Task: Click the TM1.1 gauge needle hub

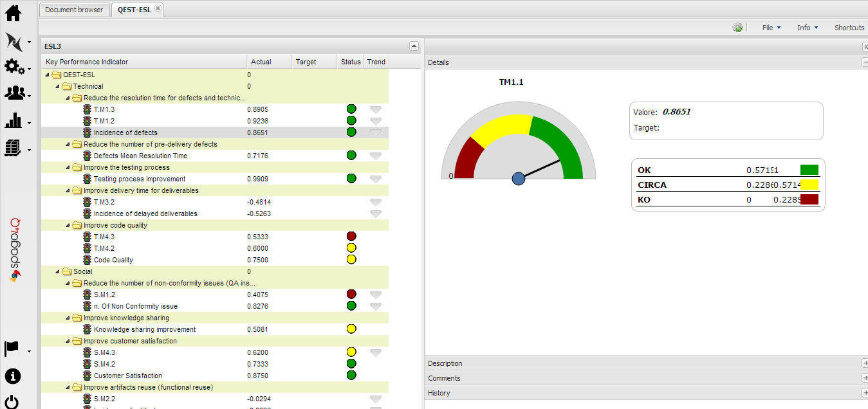Action: click(519, 179)
